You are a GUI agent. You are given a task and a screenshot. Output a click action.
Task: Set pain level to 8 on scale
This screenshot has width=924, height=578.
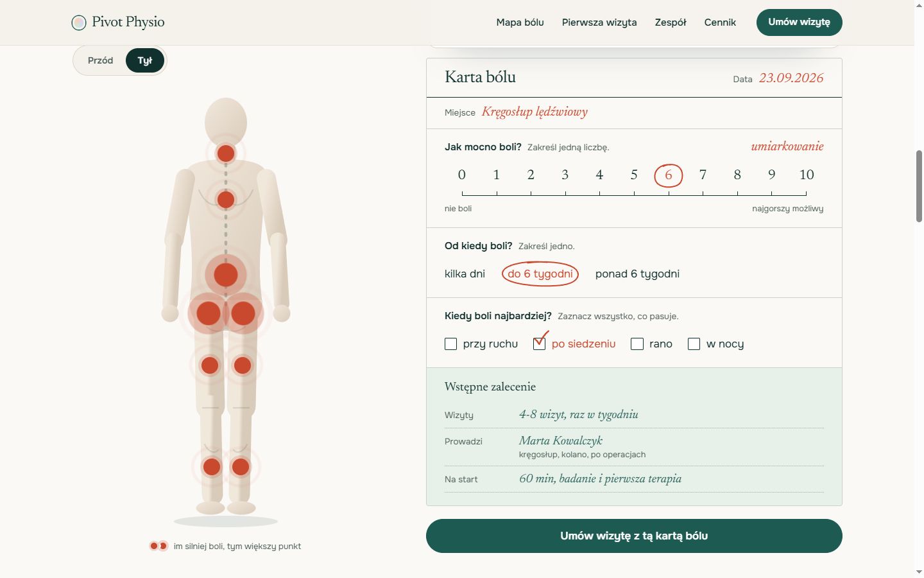(737, 175)
